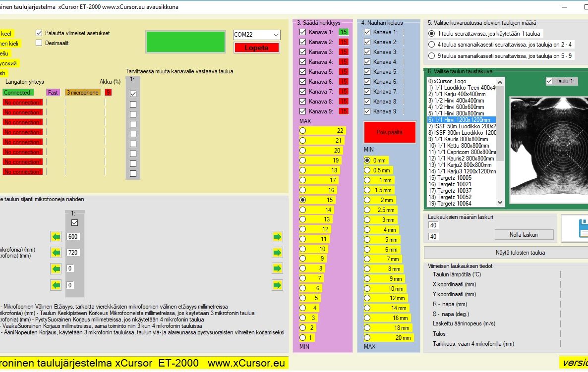This screenshot has height=372, width=588.
Task: Click the down arrow on the target list scrollbar
Action: pyautogui.click(x=500, y=203)
